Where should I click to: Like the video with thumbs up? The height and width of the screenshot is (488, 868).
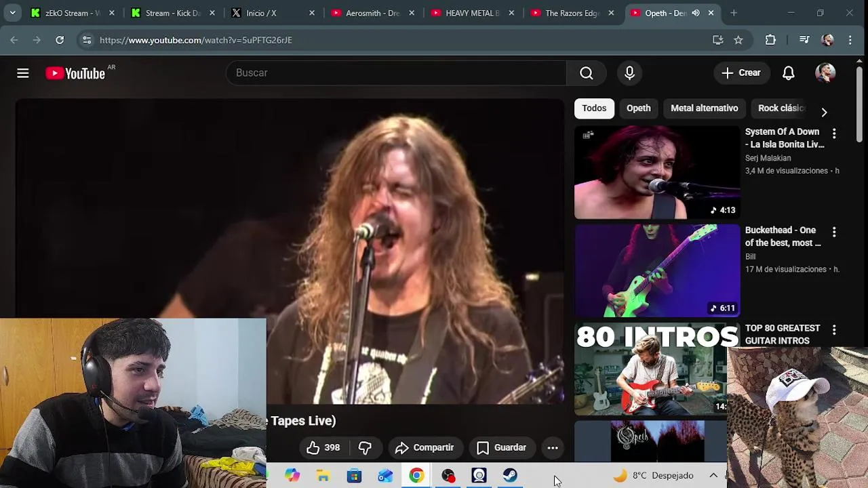[323, 447]
